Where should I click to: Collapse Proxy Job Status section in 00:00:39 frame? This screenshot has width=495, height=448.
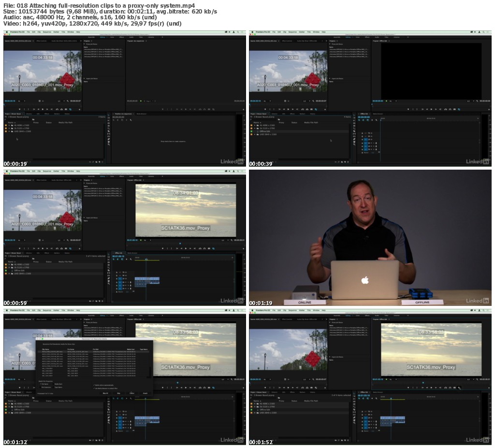point(330,44)
